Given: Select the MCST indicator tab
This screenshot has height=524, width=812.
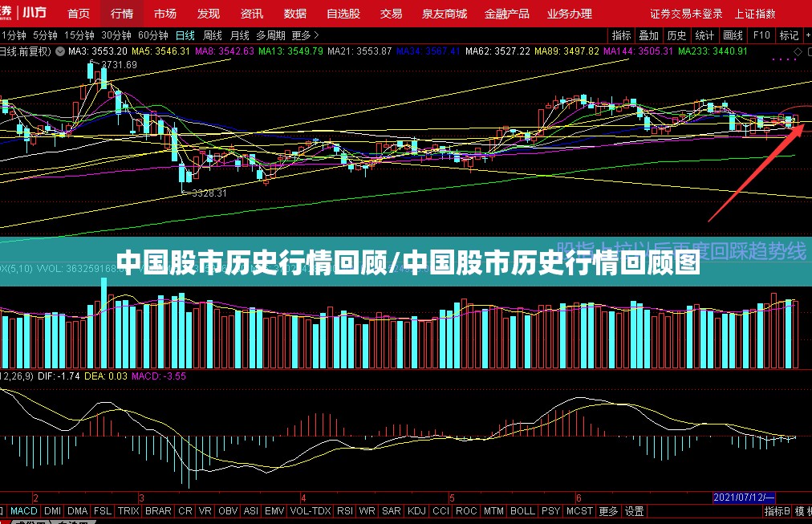Looking at the screenshot, I should point(579,511).
